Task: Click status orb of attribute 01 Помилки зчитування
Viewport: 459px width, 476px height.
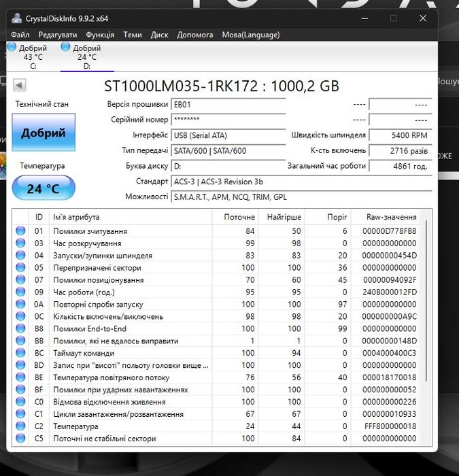Action: click(x=20, y=231)
